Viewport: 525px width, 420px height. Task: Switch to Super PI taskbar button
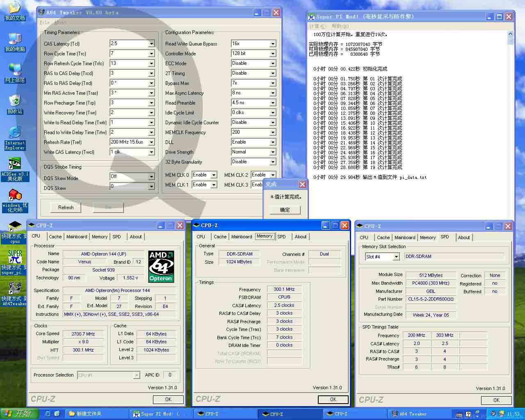[161, 414]
